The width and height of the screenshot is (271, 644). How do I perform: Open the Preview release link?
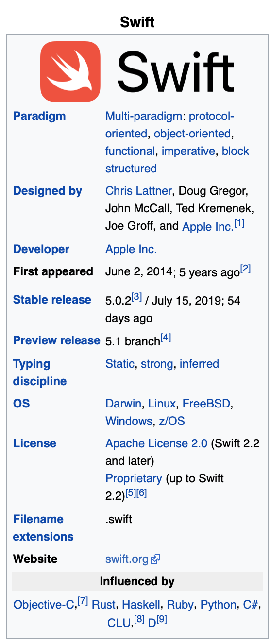click(57, 340)
